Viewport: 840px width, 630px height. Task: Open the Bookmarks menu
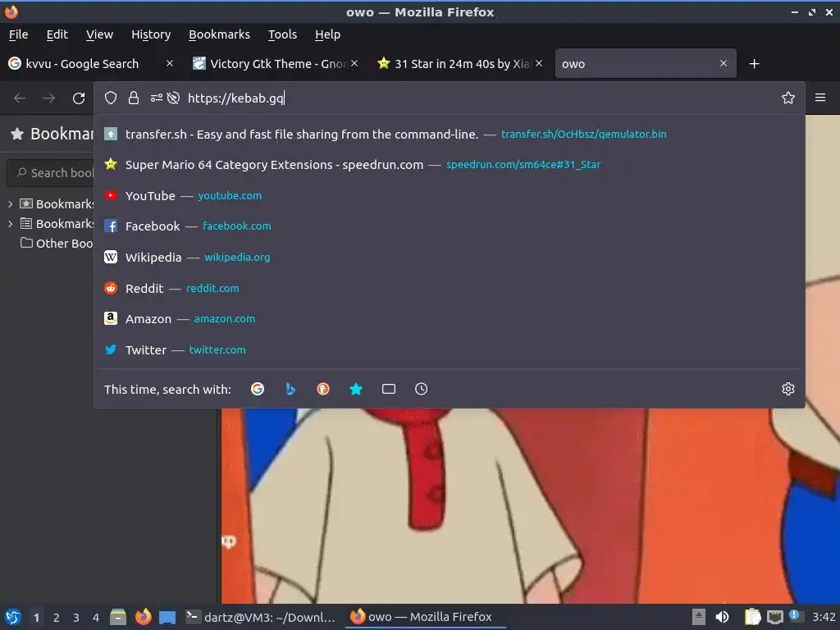click(x=219, y=34)
